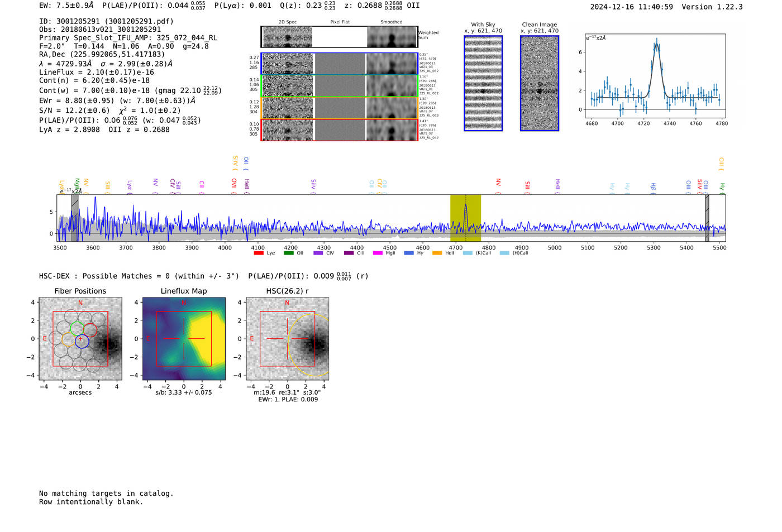Click the 2024-12-16 11:40:59 timestamp
Viewport: 782px width, 532px height.
tap(632, 7)
